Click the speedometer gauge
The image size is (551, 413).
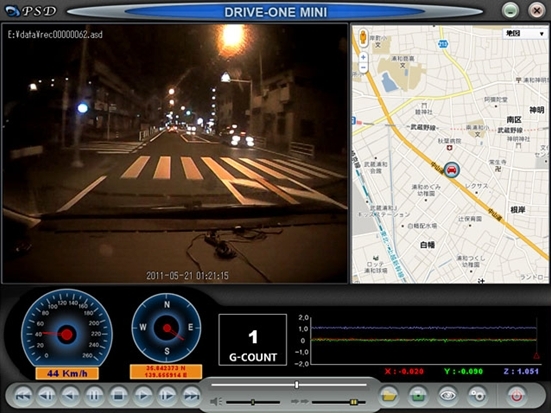(67, 329)
